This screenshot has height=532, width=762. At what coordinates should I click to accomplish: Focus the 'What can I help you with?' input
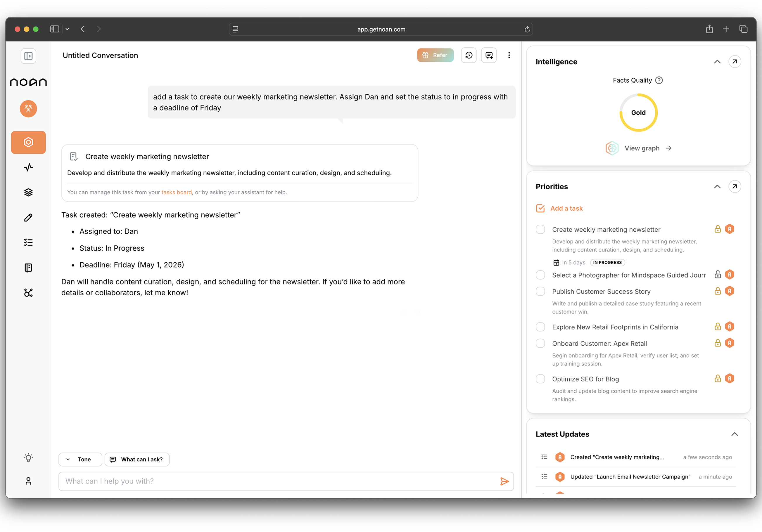(x=279, y=481)
